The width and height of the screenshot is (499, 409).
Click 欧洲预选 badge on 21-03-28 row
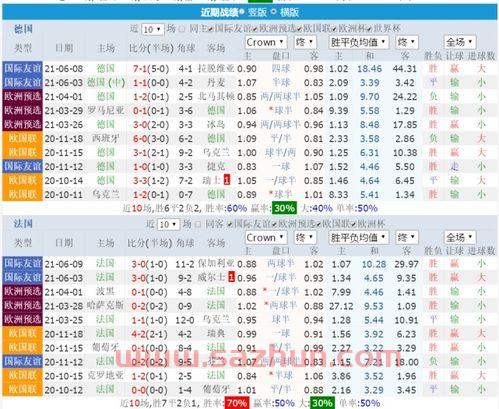tap(22, 306)
